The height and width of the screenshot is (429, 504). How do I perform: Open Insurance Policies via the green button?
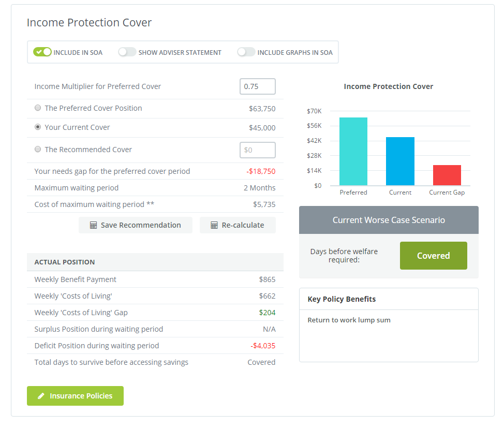point(75,396)
